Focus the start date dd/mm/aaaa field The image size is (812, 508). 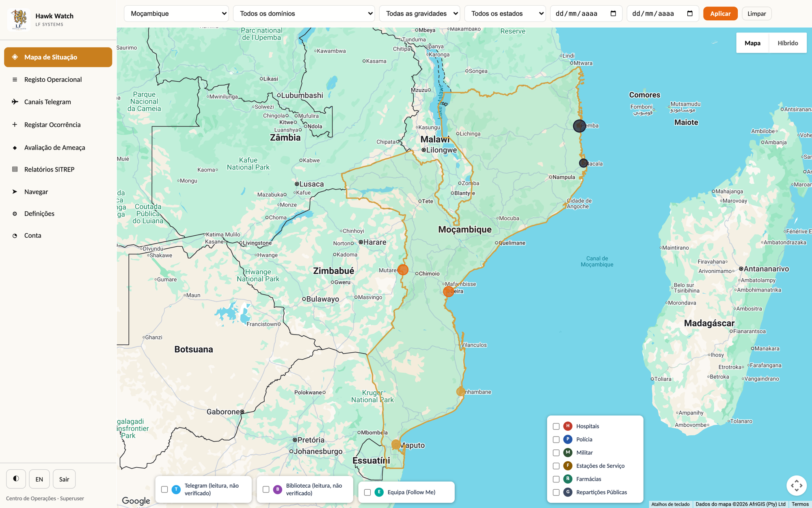tap(586, 13)
